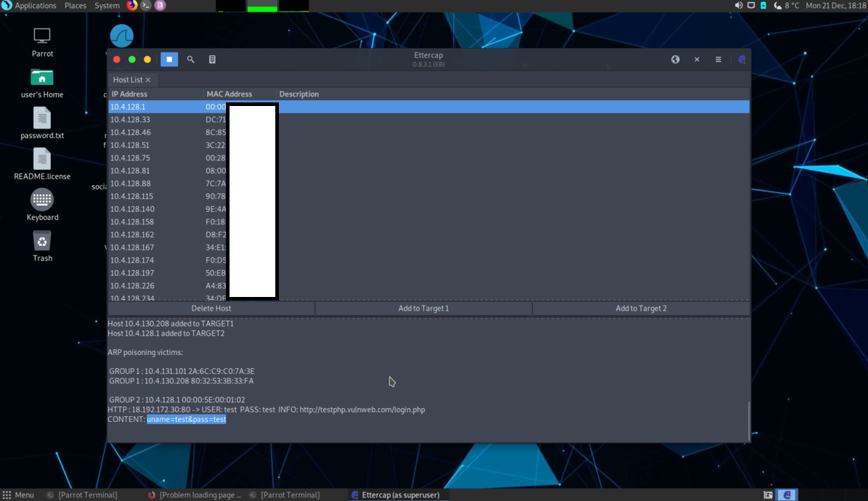Select host row 10.4.128.197
Screen dimensions: 868x501
429,272
